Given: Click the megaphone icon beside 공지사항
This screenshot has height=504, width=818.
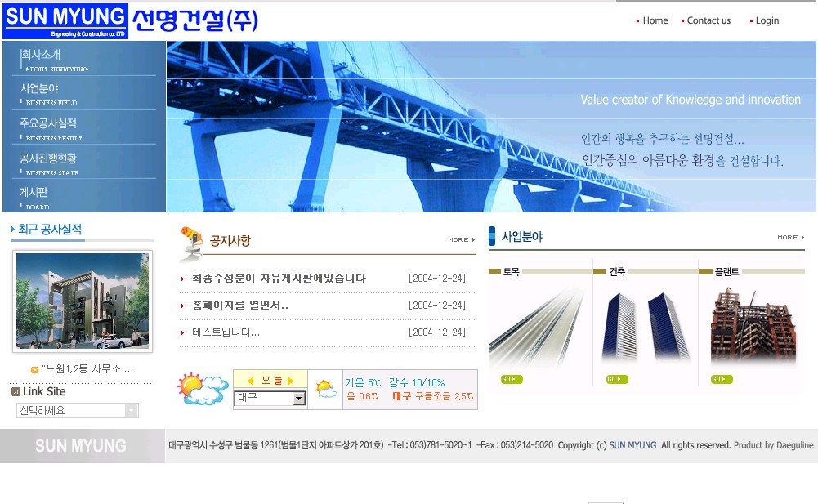Looking at the screenshot, I should pyautogui.click(x=191, y=243).
